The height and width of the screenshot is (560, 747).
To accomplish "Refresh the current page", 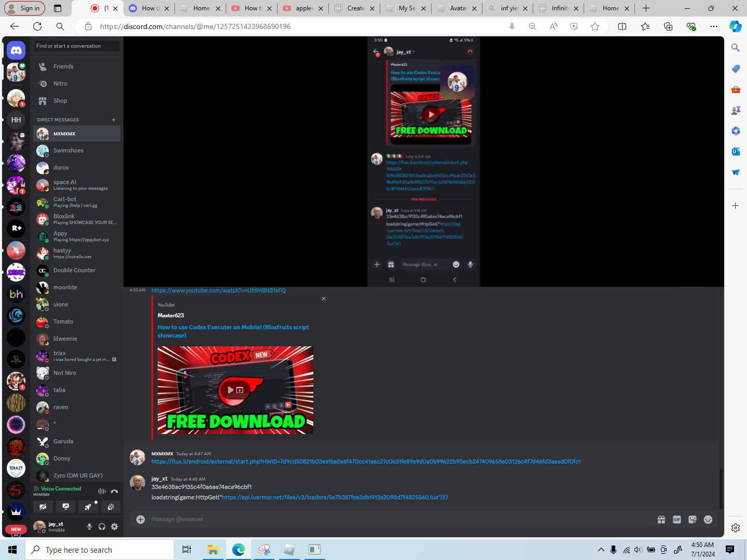I will 37,26.
